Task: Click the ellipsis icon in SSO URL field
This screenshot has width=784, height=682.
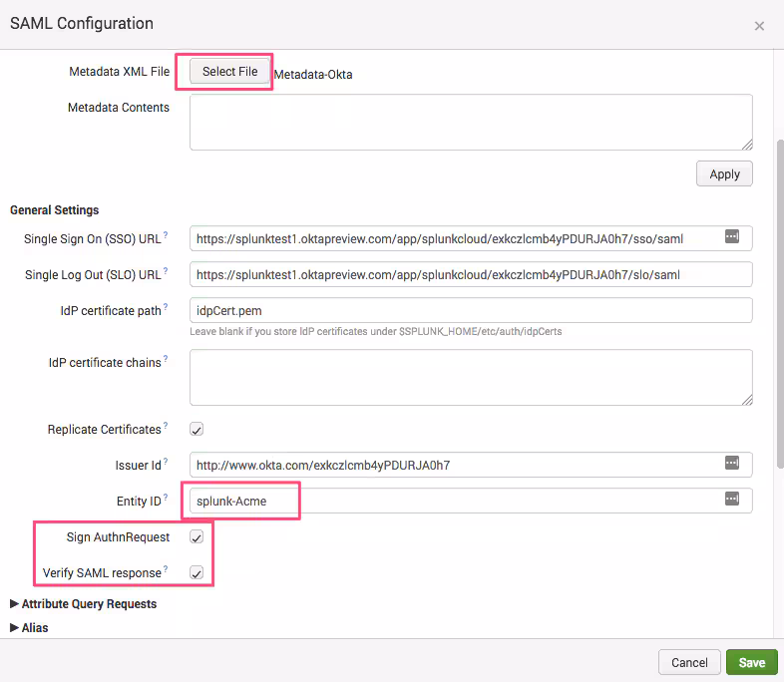Action: 731,236
